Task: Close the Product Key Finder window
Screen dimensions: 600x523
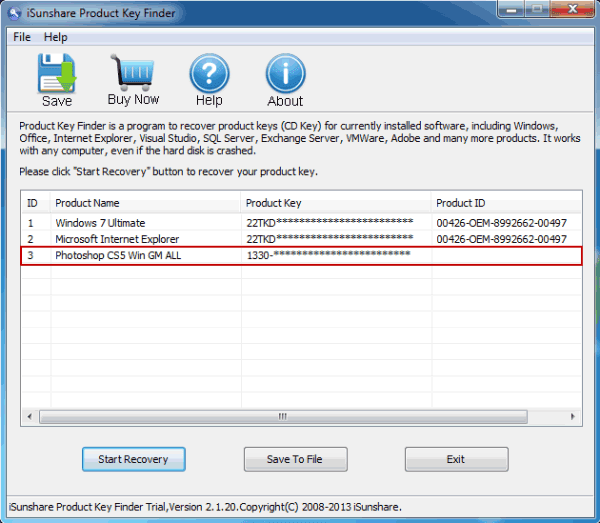Action: tap(572, 9)
